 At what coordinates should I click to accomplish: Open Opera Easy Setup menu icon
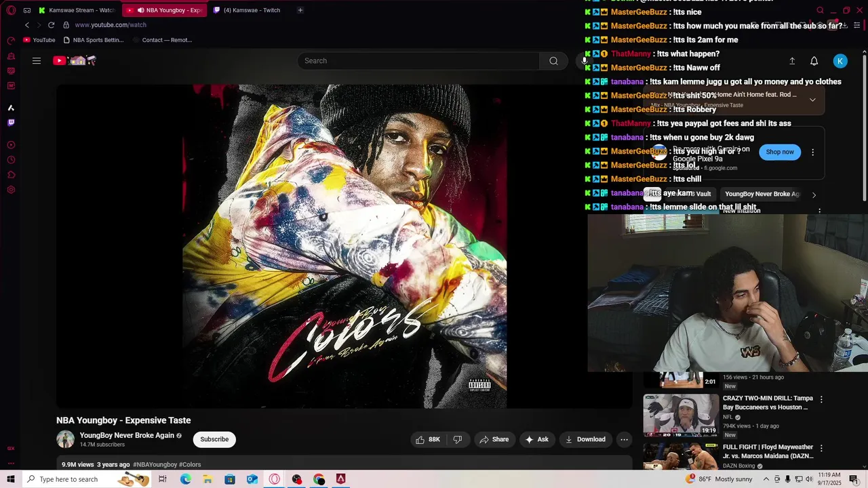pyautogui.click(x=856, y=25)
